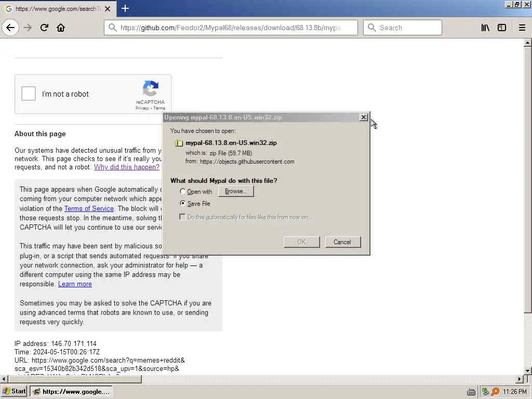Open reCAPTCHA Terms link
Viewport: 532px width, 399px height.
click(x=159, y=108)
